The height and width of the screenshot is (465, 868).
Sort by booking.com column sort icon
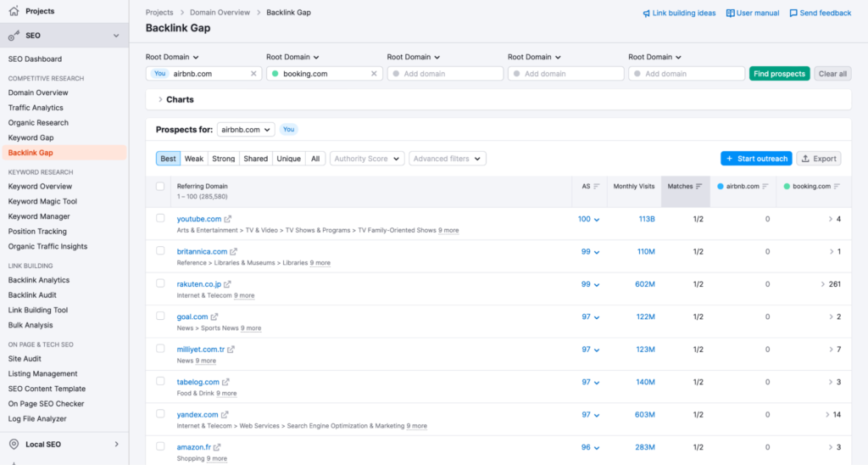pyautogui.click(x=837, y=187)
